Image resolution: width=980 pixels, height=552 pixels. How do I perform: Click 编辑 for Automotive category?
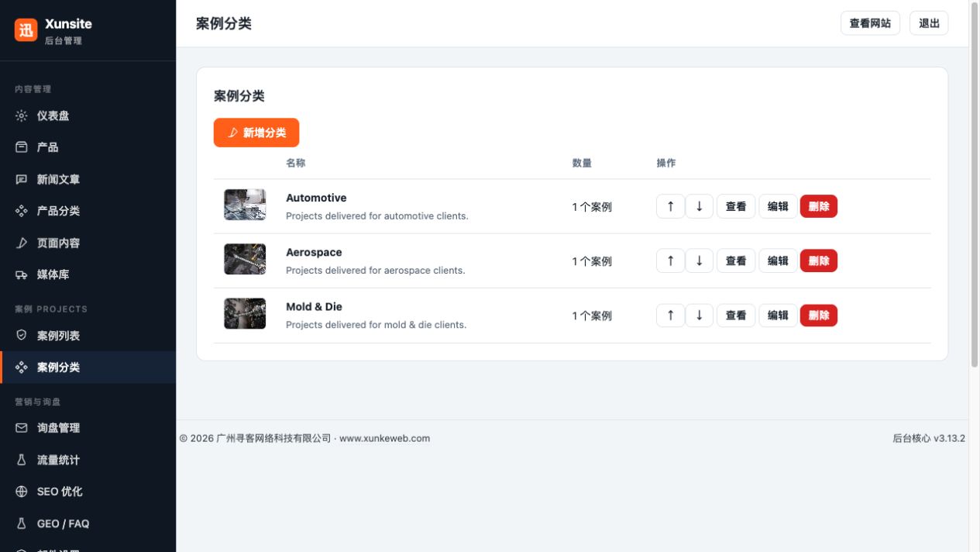(778, 206)
